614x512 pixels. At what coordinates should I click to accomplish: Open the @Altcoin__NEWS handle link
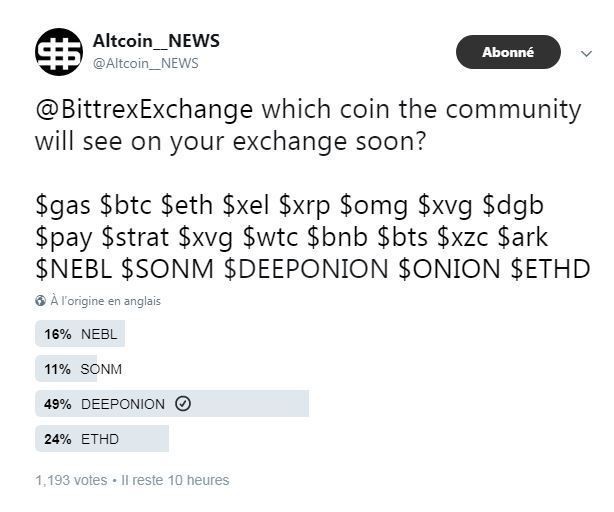click(x=146, y=63)
